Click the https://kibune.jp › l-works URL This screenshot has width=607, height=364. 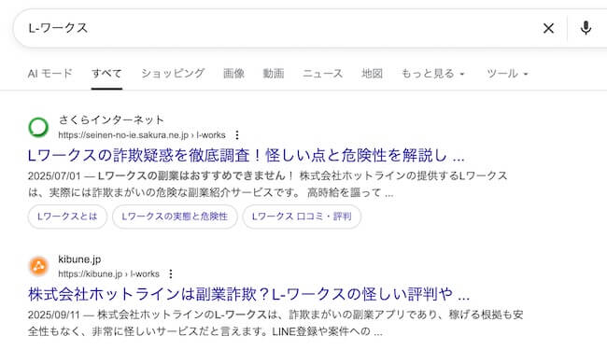(108, 273)
